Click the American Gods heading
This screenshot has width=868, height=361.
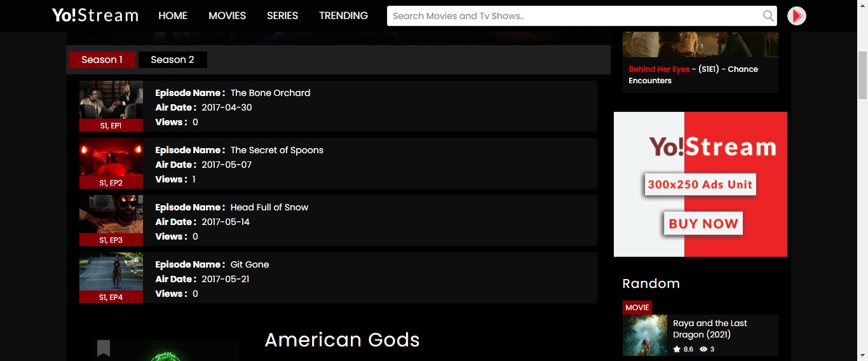pos(342,340)
